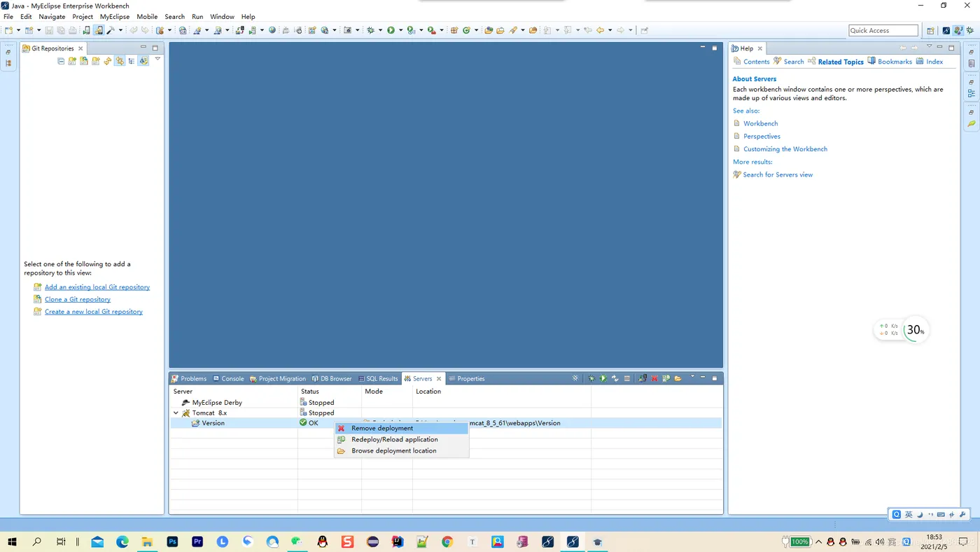Open Premiere Pro from the taskbar
980x552 pixels.
click(x=197, y=541)
